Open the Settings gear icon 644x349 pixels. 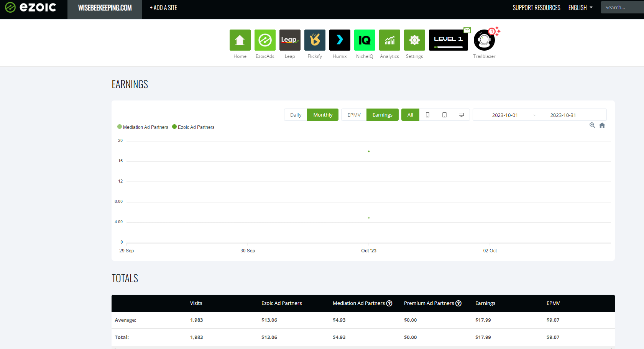tap(414, 40)
